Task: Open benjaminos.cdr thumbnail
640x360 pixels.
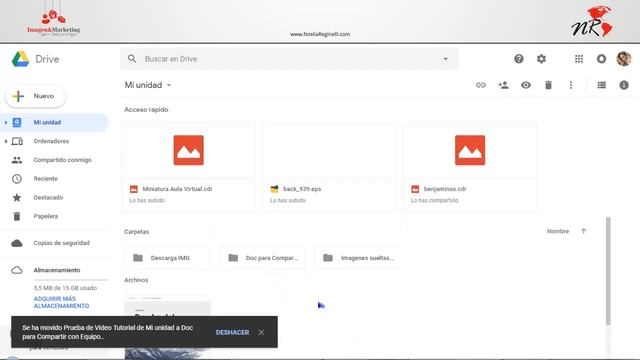Action: point(470,150)
